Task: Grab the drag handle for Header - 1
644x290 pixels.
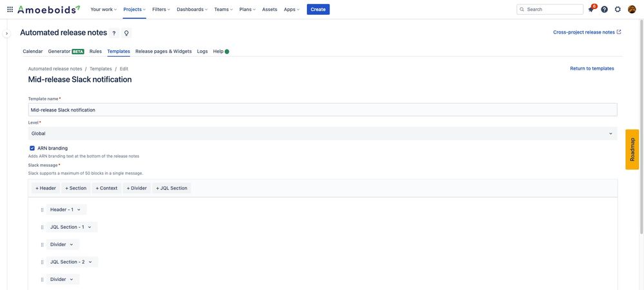Action: click(x=42, y=210)
